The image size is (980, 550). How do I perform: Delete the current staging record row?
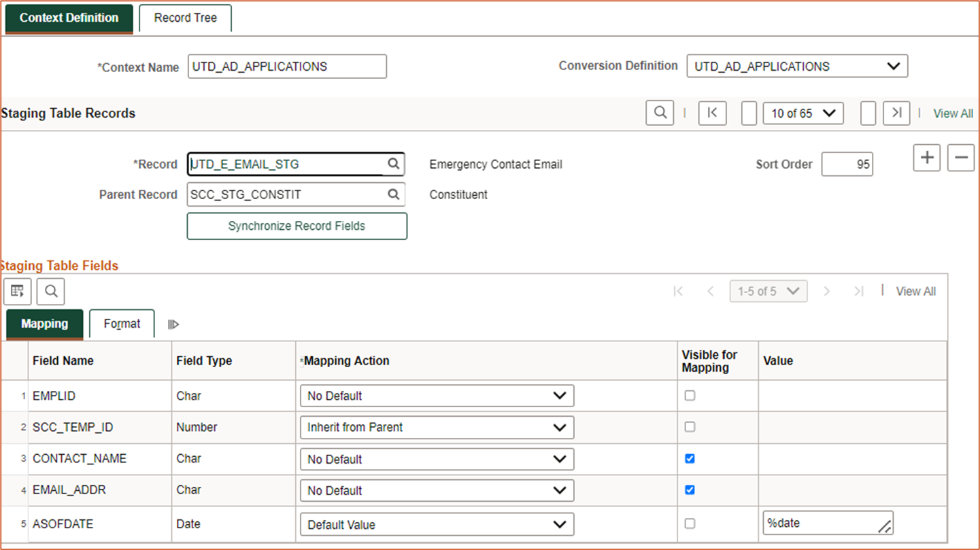point(960,158)
